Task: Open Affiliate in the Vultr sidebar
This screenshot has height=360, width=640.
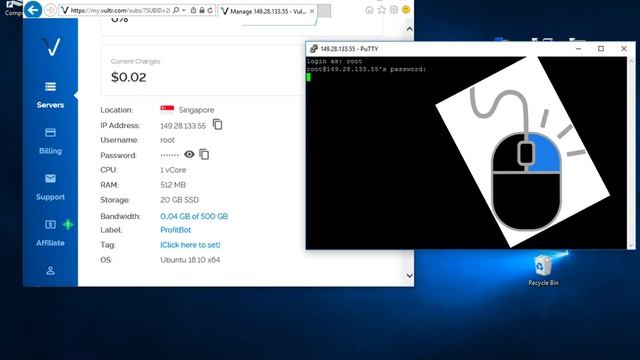Action: coord(50,233)
